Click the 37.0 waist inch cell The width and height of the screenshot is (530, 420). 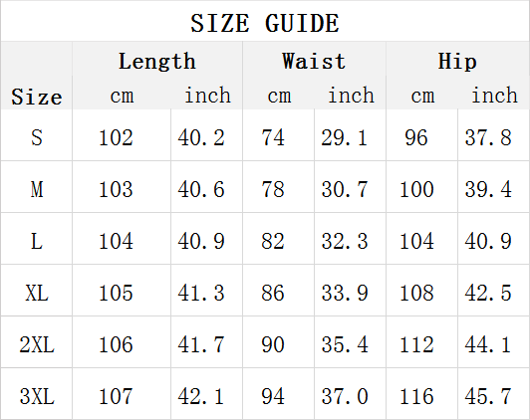(x=345, y=396)
